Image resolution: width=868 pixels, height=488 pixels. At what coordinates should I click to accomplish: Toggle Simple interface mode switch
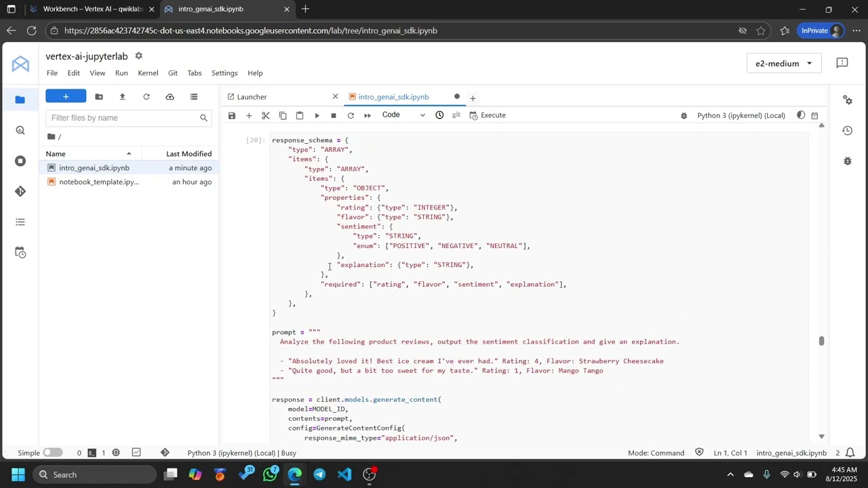coord(53,453)
